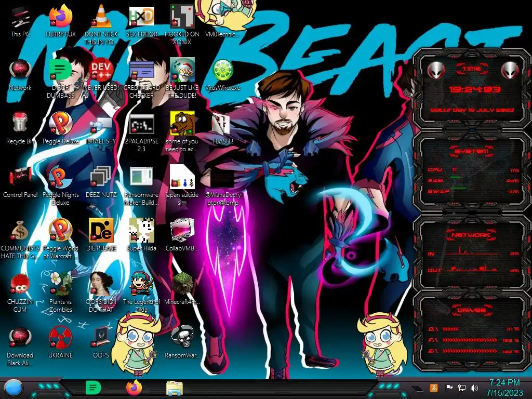
Task: Open the volume speaker tray icon
Action: (x=474, y=388)
